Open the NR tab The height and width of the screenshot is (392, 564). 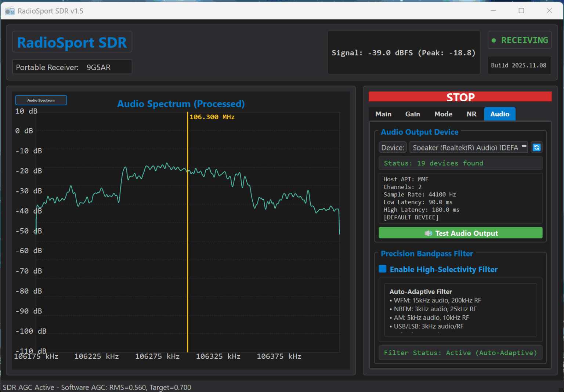click(471, 114)
